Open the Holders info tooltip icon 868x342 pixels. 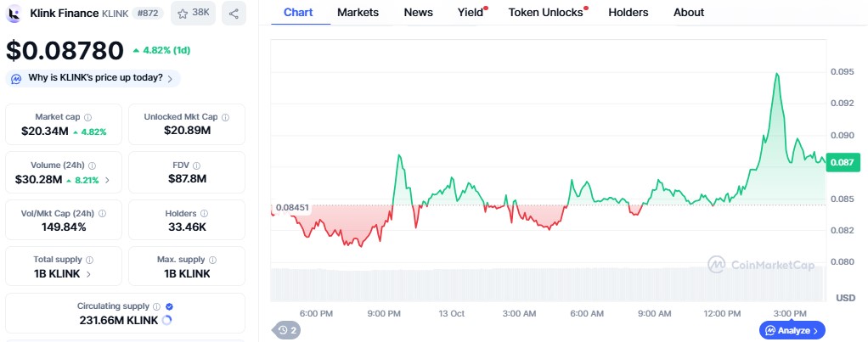tap(204, 214)
